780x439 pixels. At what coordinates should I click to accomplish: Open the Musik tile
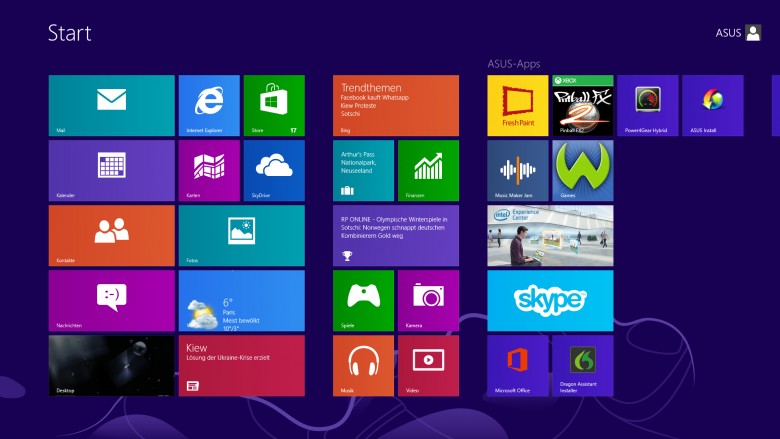[363, 366]
